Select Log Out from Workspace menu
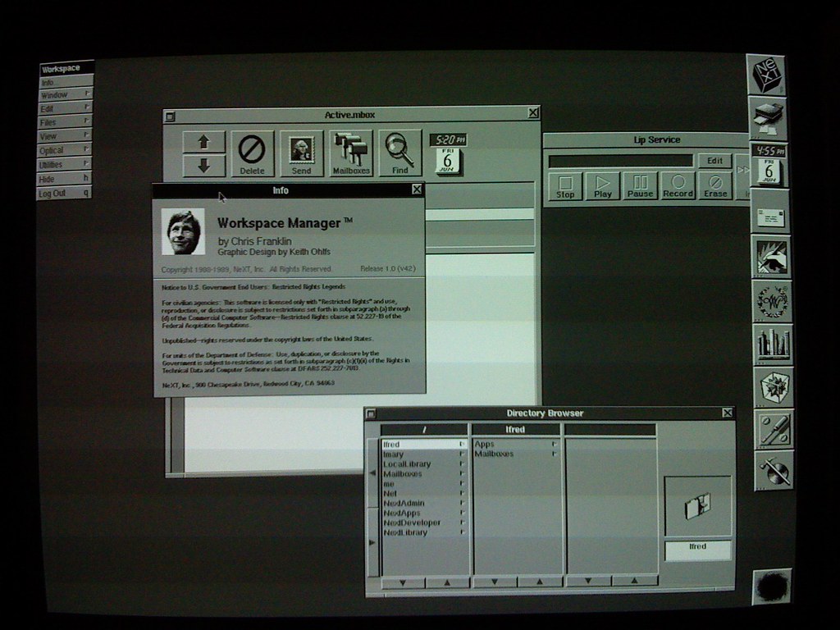The height and width of the screenshot is (630, 840). point(63,193)
